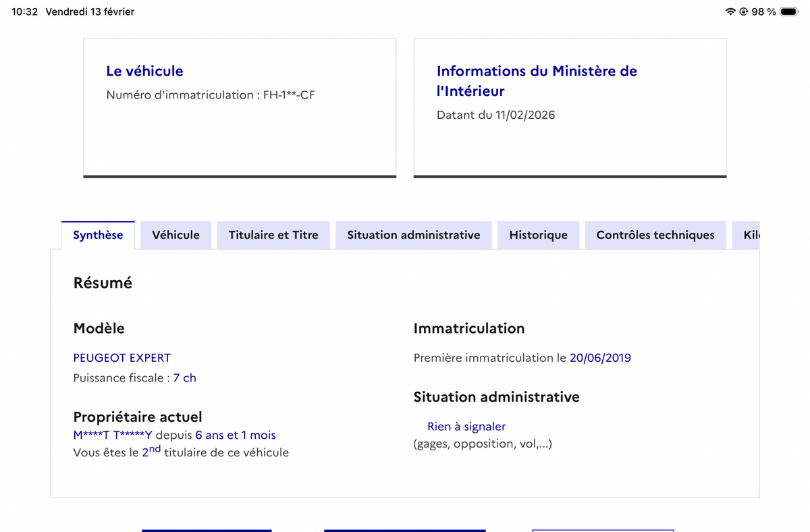Click the masked owner name M****T T*****Y
810x532 pixels.
pos(113,435)
